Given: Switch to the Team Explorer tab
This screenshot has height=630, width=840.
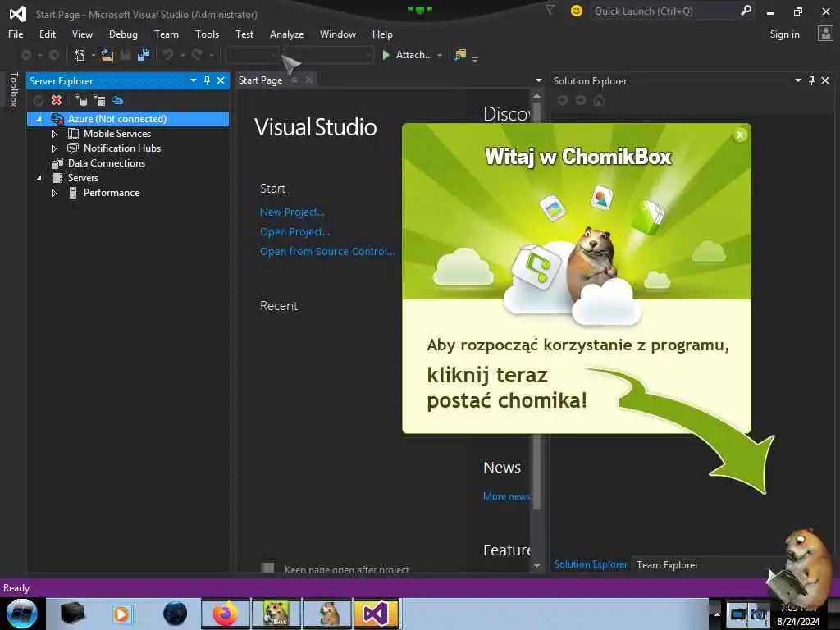Looking at the screenshot, I should (x=667, y=564).
